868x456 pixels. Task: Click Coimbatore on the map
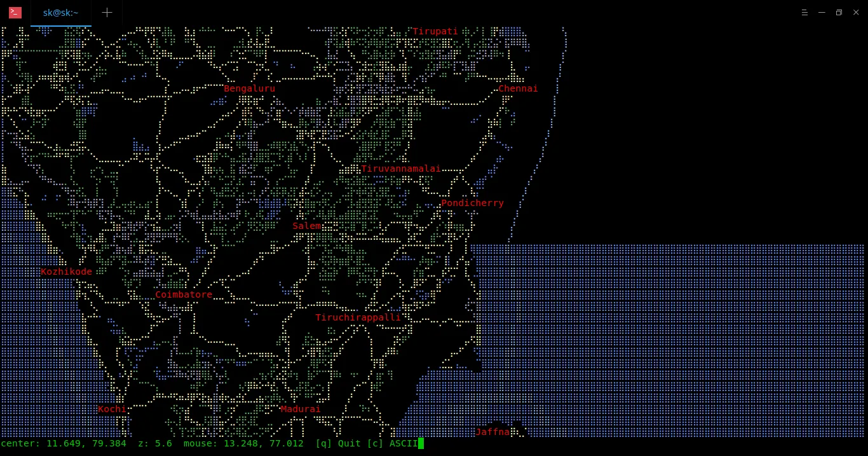click(184, 295)
